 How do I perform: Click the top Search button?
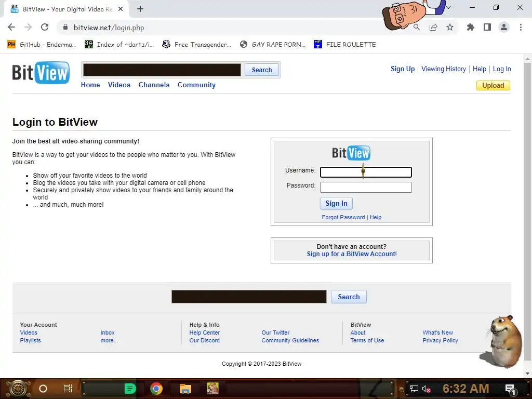coord(262,70)
